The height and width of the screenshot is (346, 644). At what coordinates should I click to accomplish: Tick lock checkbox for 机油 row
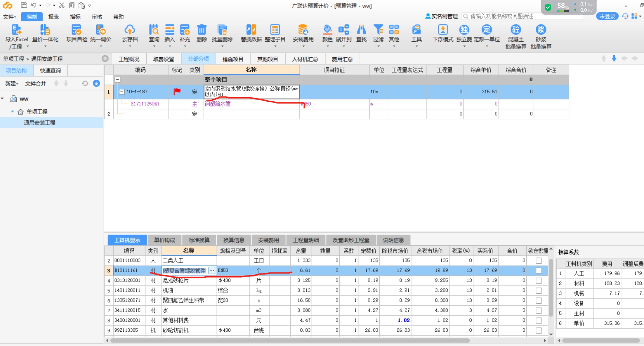[539, 290]
